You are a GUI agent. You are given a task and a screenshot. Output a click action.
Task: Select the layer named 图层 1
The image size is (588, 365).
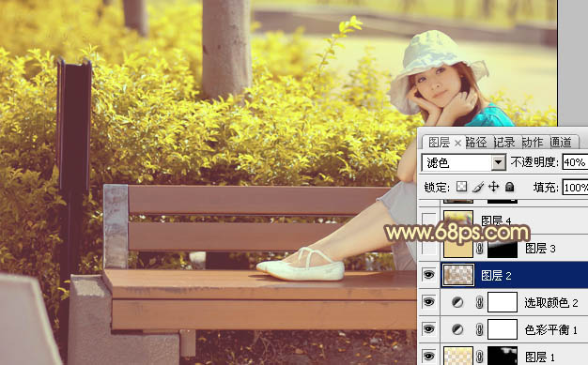pyautogui.click(x=540, y=357)
